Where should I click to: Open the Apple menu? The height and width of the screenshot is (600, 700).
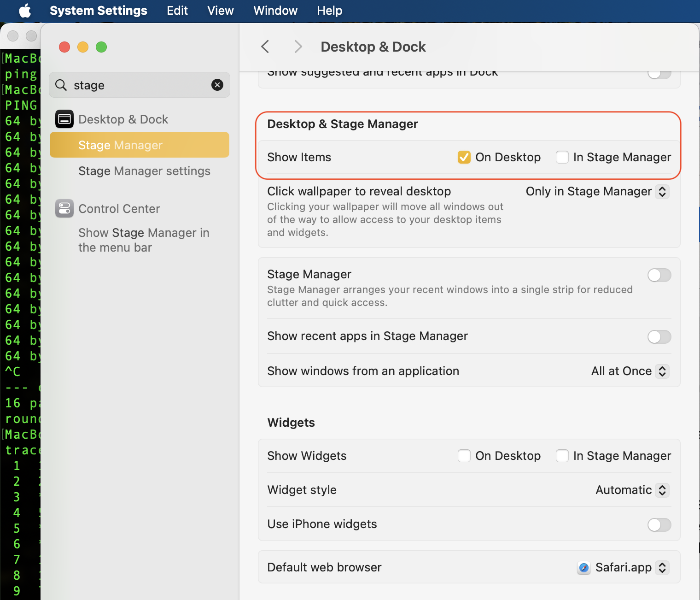[x=25, y=11]
